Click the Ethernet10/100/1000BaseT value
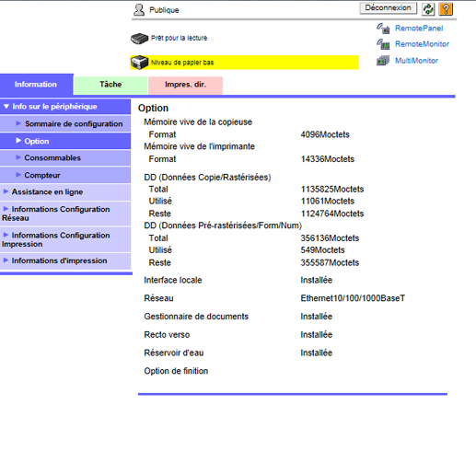 pyautogui.click(x=353, y=298)
